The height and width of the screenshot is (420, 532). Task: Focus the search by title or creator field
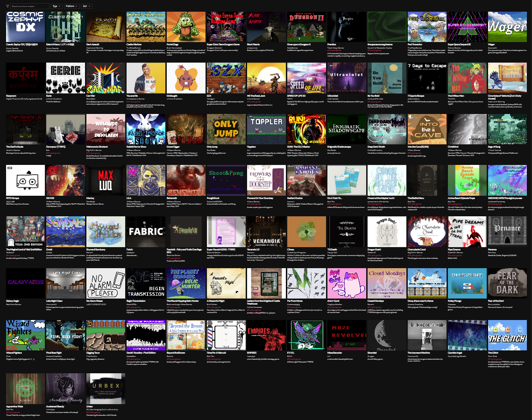tap(30, 6)
